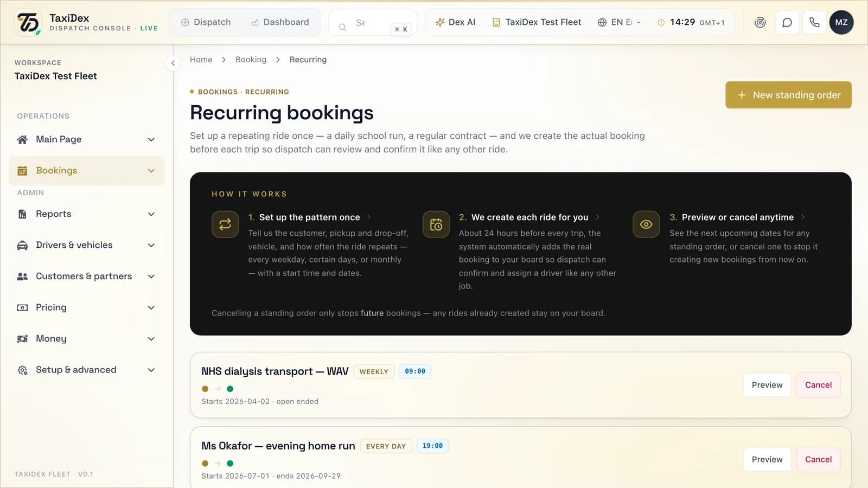
Task: Click the EVERY DAY badge
Action: (x=386, y=446)
